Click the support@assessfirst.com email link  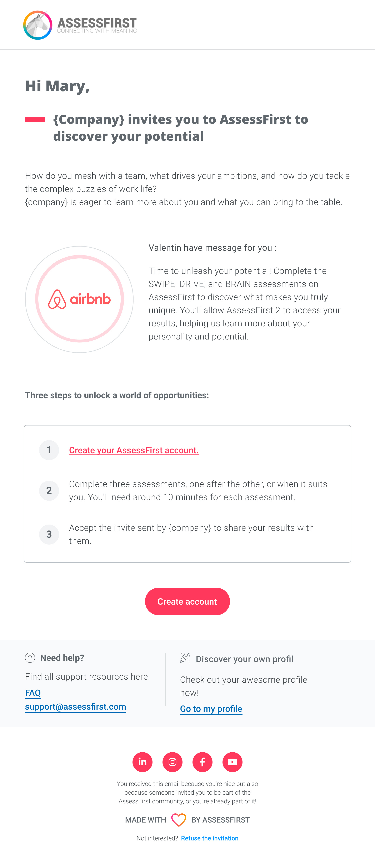[x=75, y=707]
